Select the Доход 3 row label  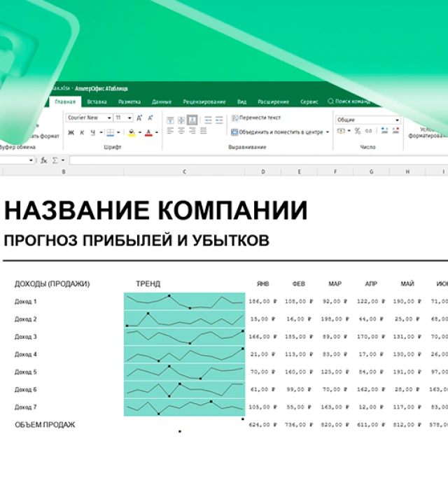point(26,337)
